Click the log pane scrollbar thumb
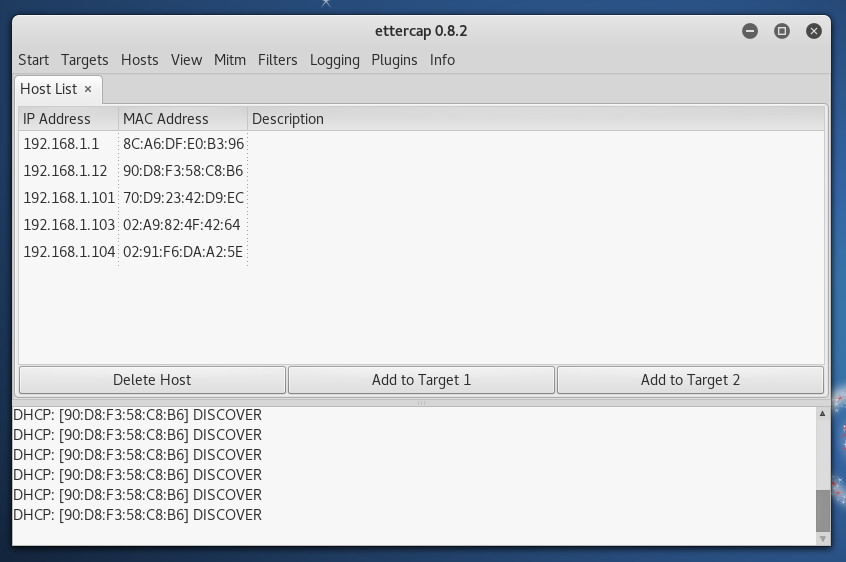 823,511
